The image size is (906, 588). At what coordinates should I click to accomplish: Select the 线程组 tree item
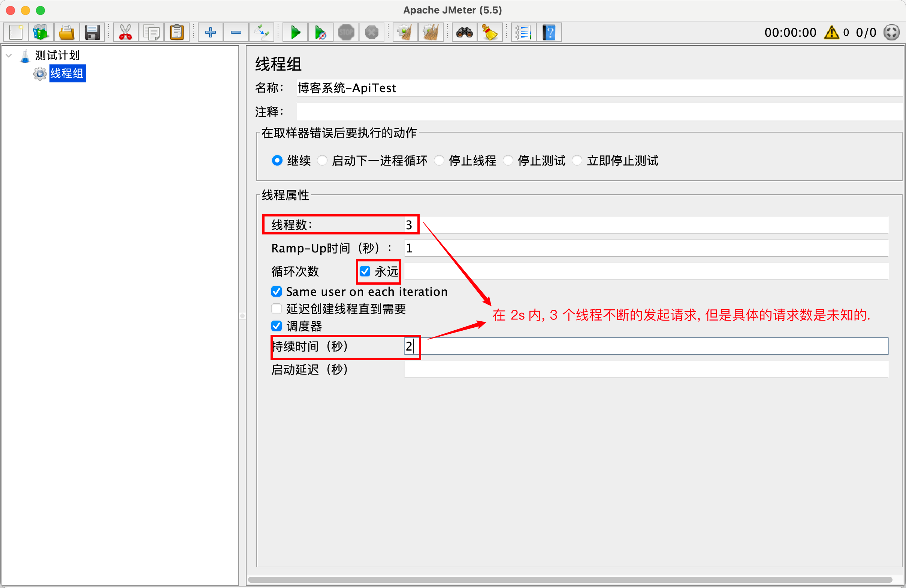click(67, 73)
